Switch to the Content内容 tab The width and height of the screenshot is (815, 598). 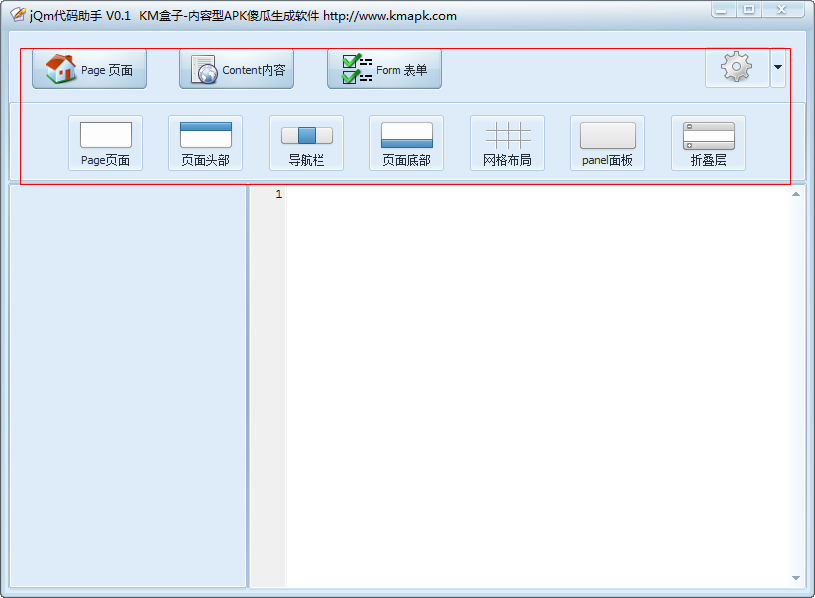pos(236,69)
